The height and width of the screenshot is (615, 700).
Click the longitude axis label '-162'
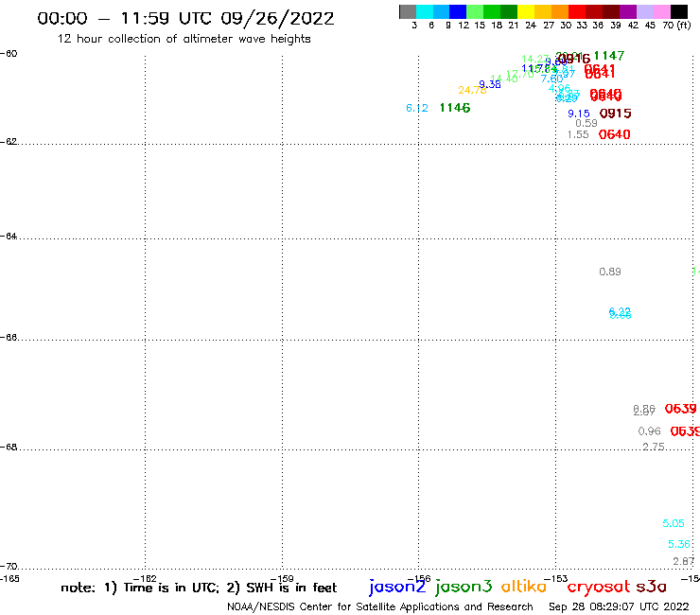point(145,579)
